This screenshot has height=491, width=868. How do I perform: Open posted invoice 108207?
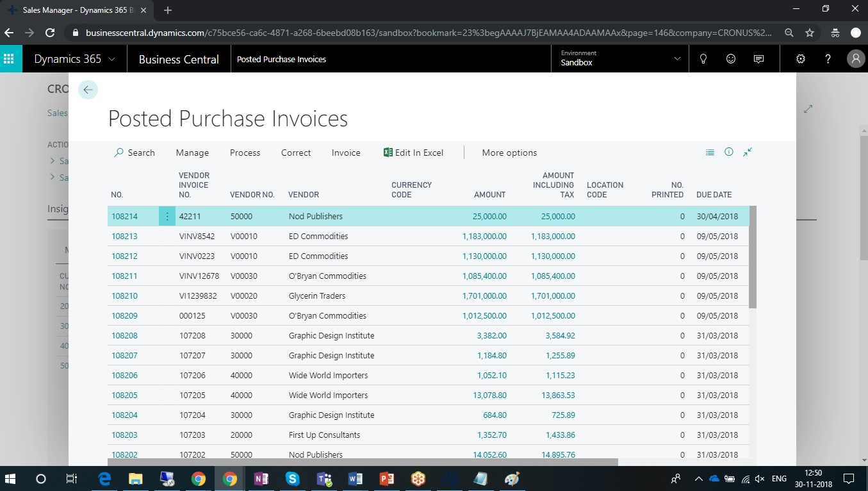(124, 356)
